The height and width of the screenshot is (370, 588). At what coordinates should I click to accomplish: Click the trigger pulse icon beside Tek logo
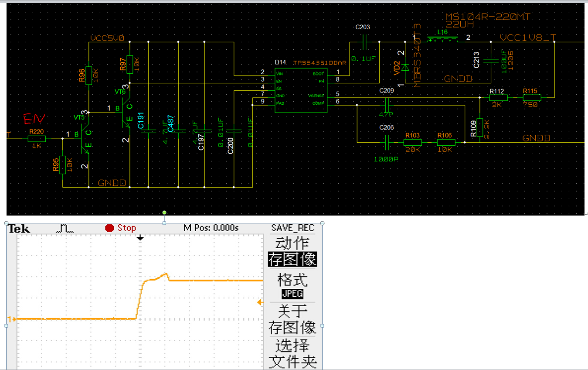pos(64,228)
